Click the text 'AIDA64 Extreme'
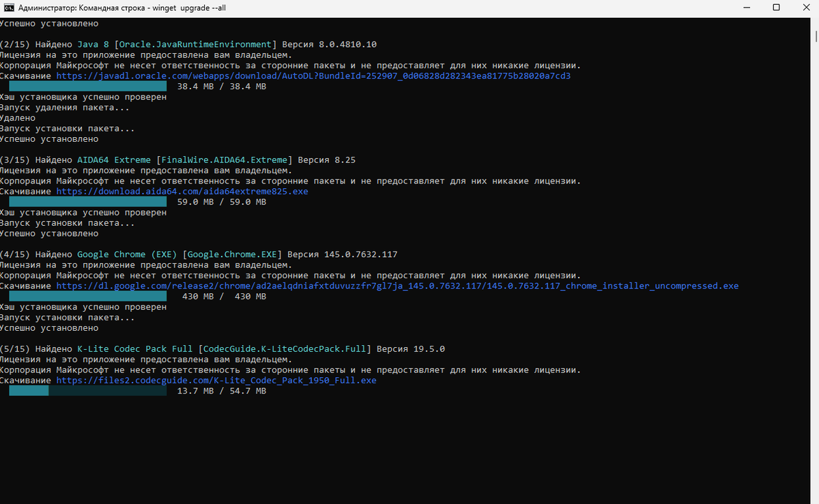 (x=114, y=160)
